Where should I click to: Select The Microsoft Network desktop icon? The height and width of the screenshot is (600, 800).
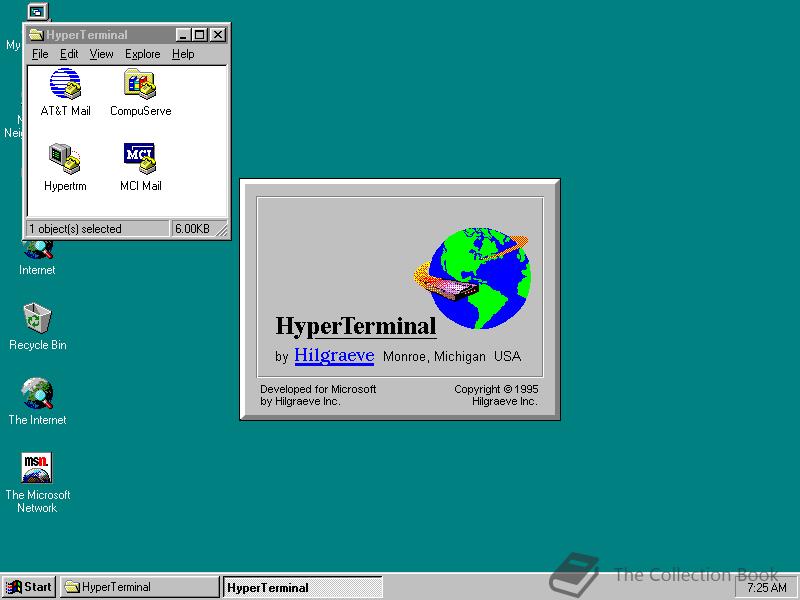(x=37, y=483)
